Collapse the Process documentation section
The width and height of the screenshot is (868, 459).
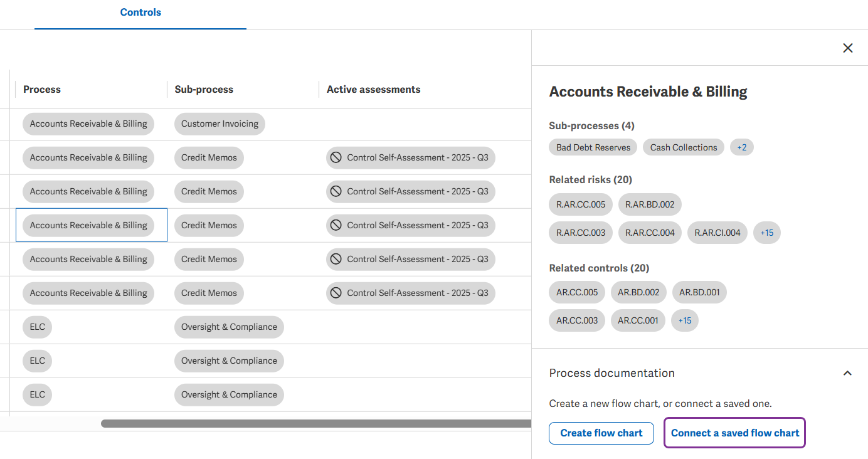pos(847,373)
